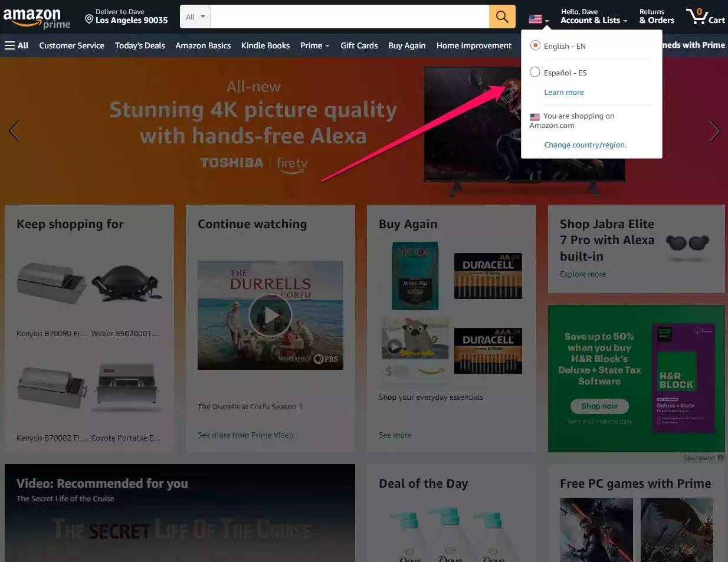The image size is (728, 562).
Task: Open the All hamburger menu
Action: (x=17, y=45)
